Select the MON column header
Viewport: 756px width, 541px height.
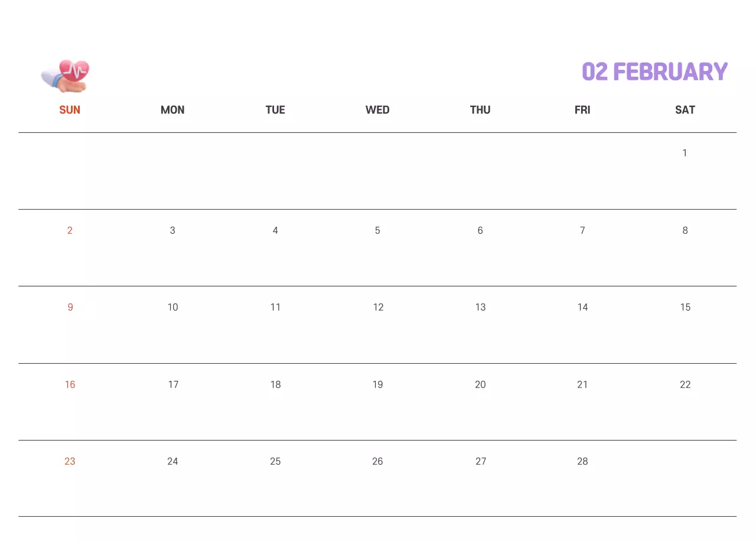[x=172, y=110]
